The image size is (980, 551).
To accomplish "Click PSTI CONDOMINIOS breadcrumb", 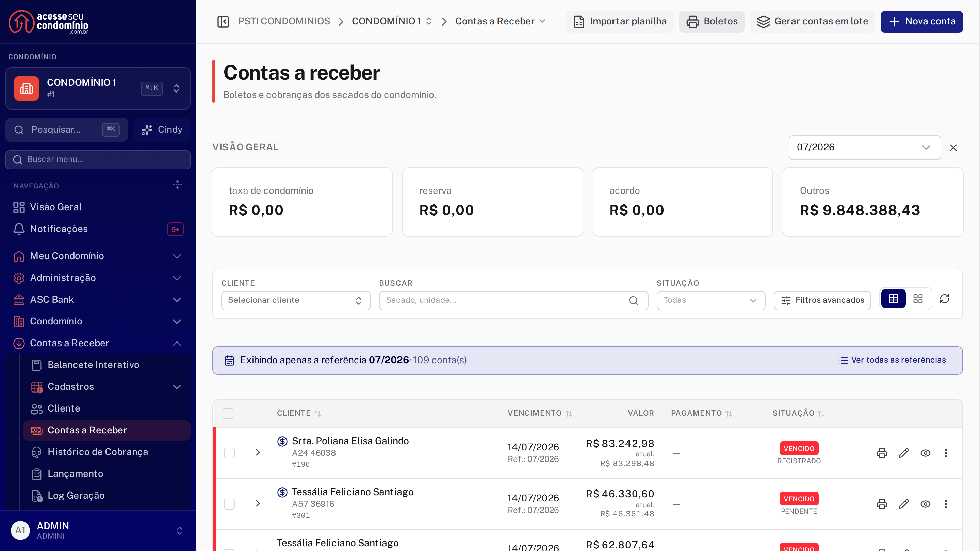I will (x=284, y=21).
